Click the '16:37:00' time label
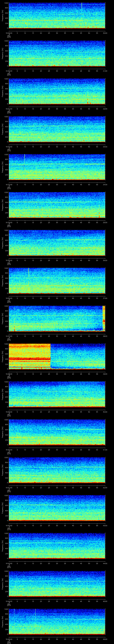 click(x=9, y=336)
